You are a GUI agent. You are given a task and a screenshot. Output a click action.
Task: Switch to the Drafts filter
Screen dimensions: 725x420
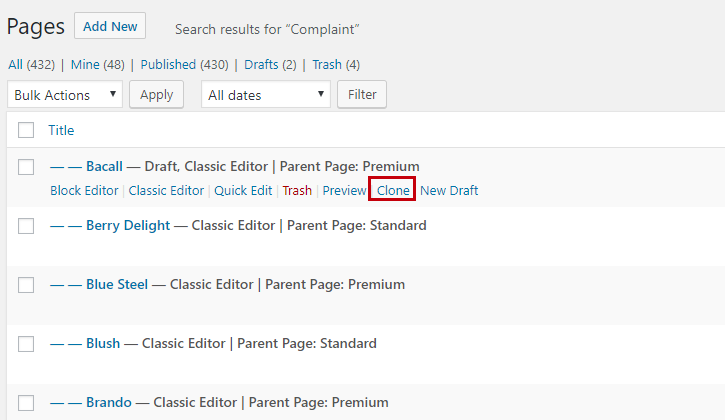261,65
